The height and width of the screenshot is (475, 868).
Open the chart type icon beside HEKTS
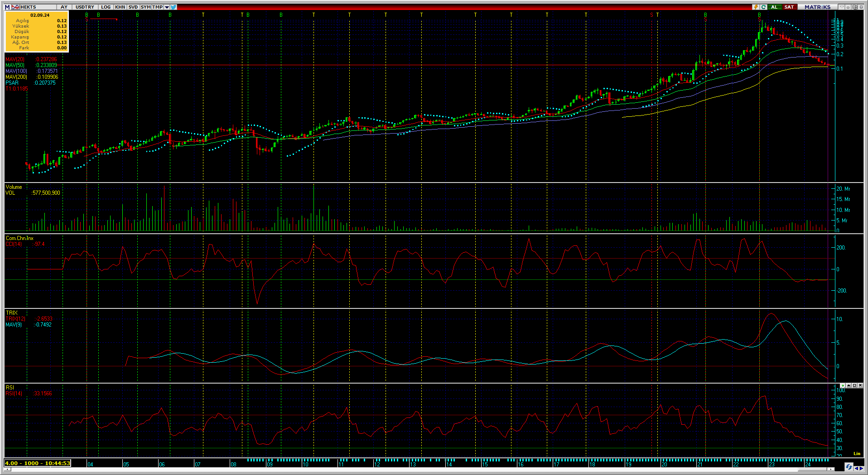tap(15, 7)
